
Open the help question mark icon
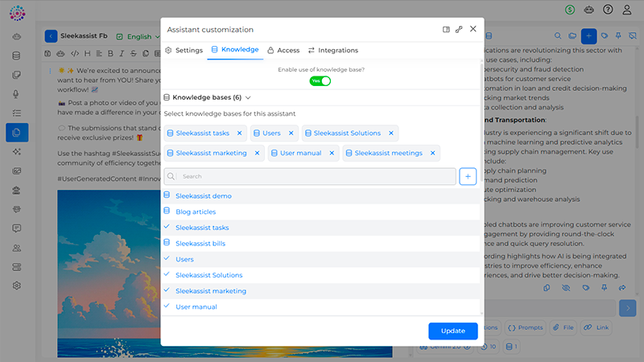608,10
